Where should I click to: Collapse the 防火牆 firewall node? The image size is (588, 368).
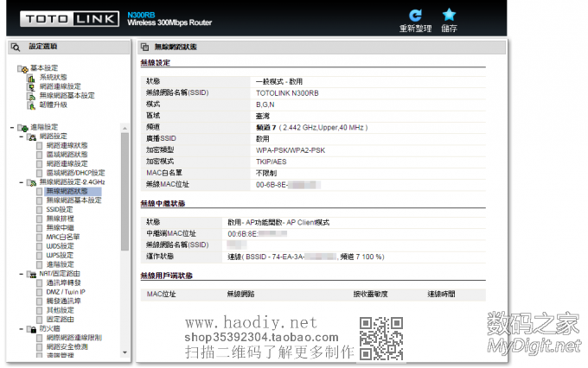[21, 328]
